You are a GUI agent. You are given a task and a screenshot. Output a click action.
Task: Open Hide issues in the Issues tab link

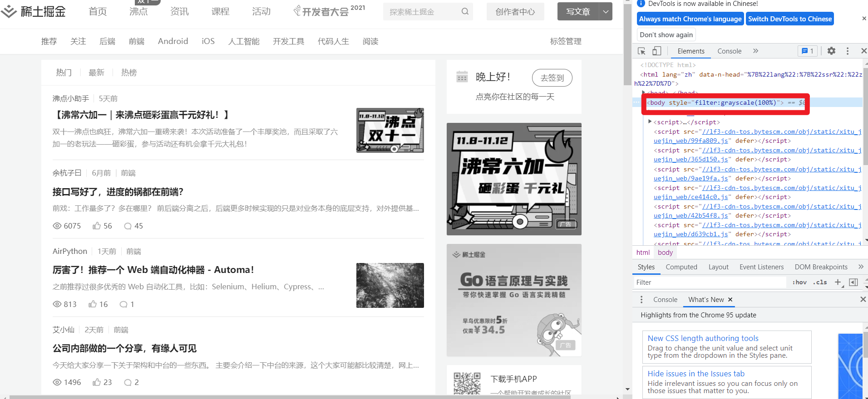[696, 374]
